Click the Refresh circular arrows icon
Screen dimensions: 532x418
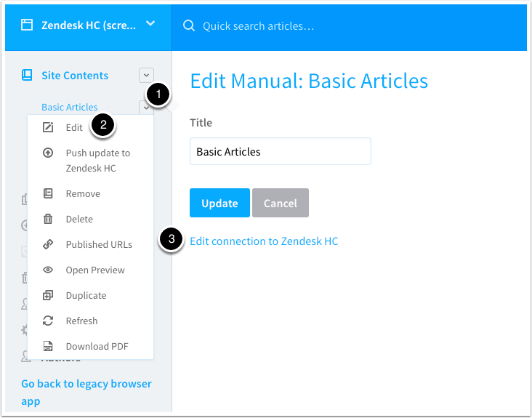tap(48, 321)
